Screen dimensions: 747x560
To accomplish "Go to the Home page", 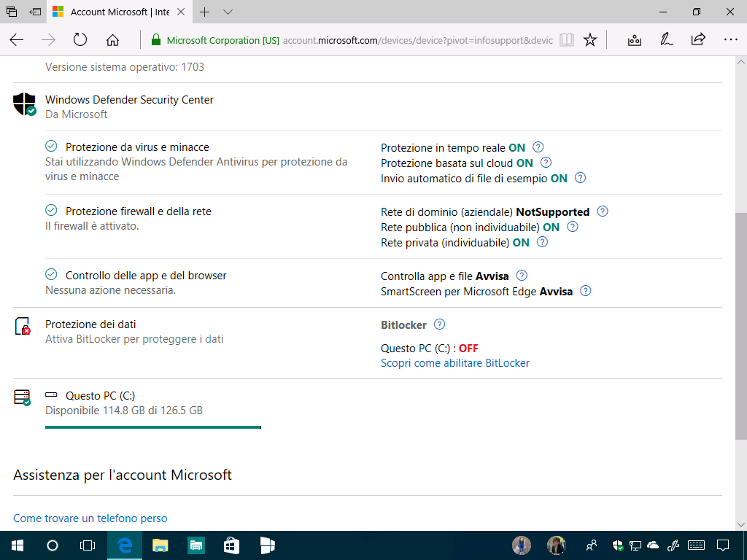I will (x=112, y=40).
